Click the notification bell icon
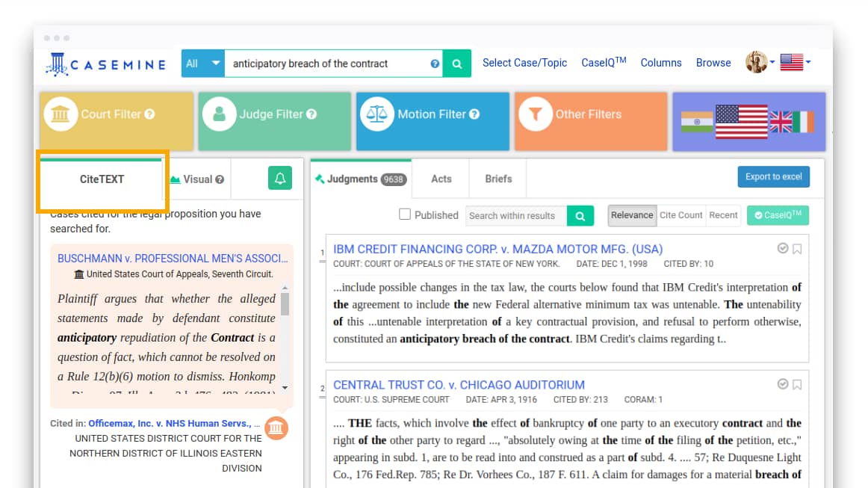The image size is (868, 488). [280, 179]
